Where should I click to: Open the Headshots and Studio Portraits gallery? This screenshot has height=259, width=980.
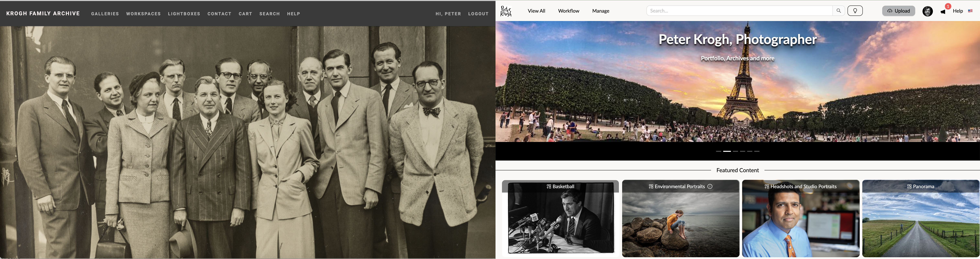coord(800,219)
